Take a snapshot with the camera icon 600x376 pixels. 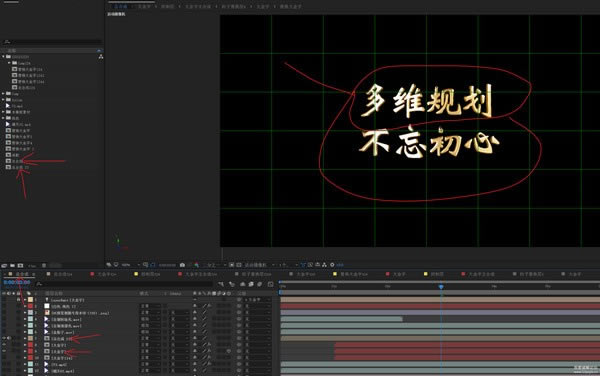182,265
